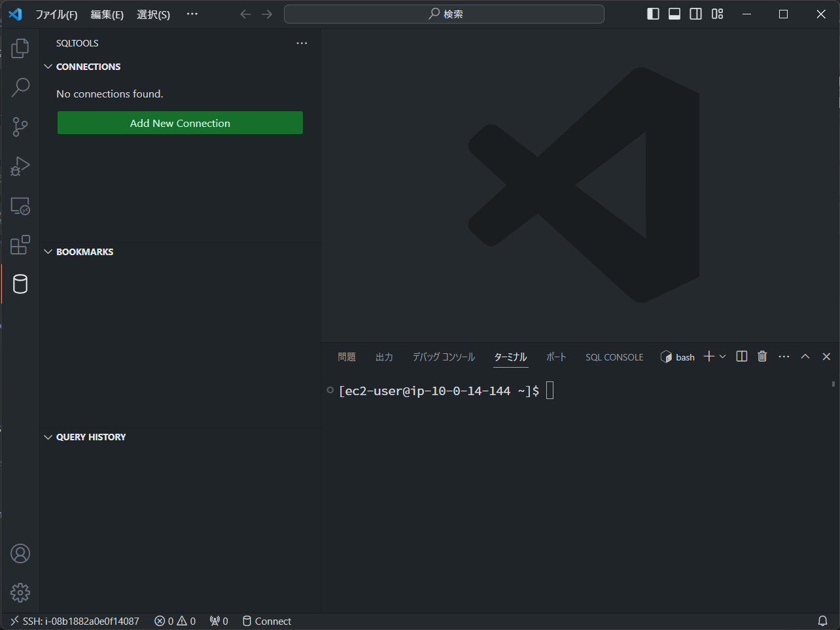Viewport: 840px width, 630px height.
Task: Switch to the SQL CONSOLE tab
Action: (x=614, y=357)
